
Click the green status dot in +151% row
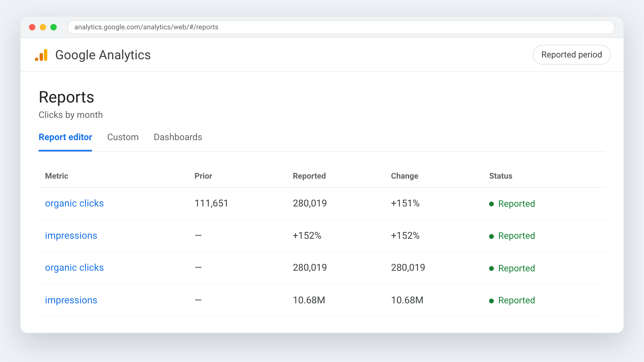pyautogui.click(x=491, y=204)
